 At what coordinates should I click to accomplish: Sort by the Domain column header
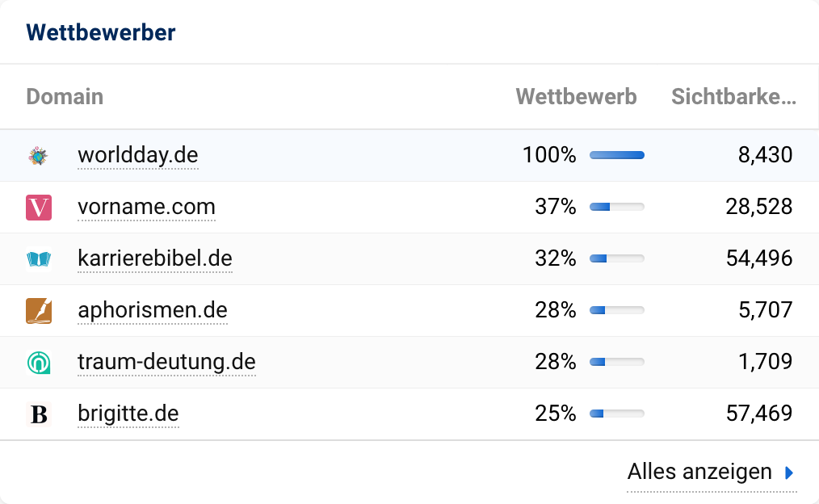tap(65, 97)
